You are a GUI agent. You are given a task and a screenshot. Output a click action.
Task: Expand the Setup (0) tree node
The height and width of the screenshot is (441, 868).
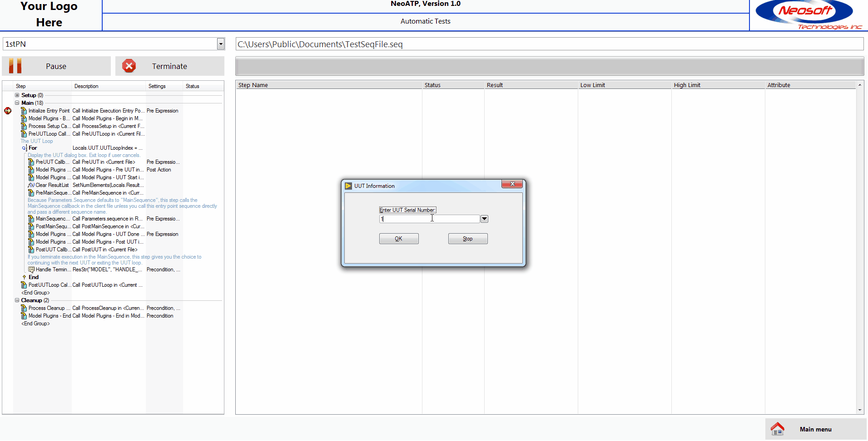pos(16,95)
